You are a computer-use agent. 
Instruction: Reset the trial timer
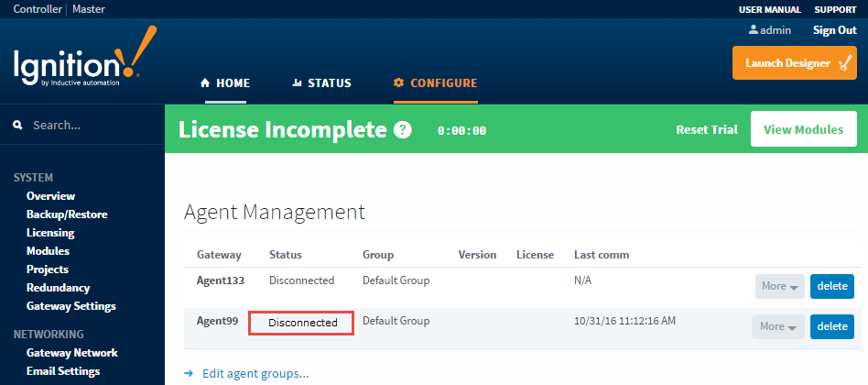tap(706, 130)
